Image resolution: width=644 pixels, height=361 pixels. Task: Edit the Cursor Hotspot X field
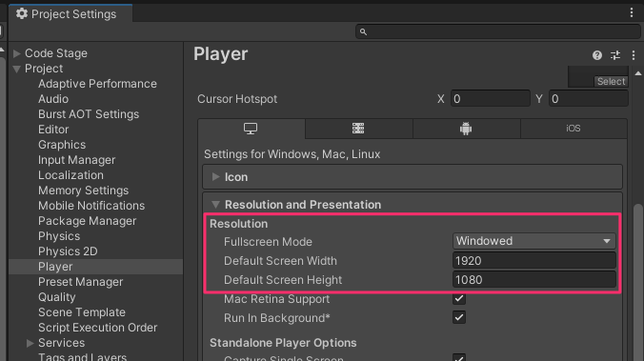491,99
